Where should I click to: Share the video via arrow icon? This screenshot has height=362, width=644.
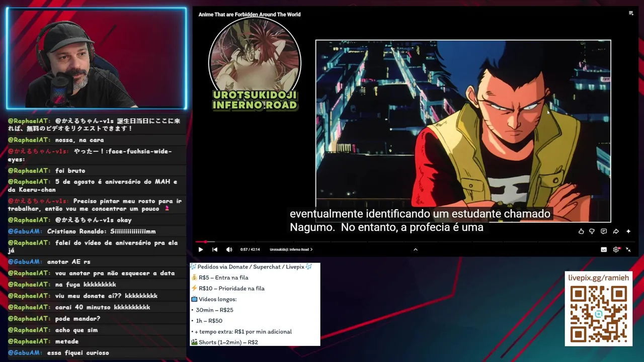point(616,231)
